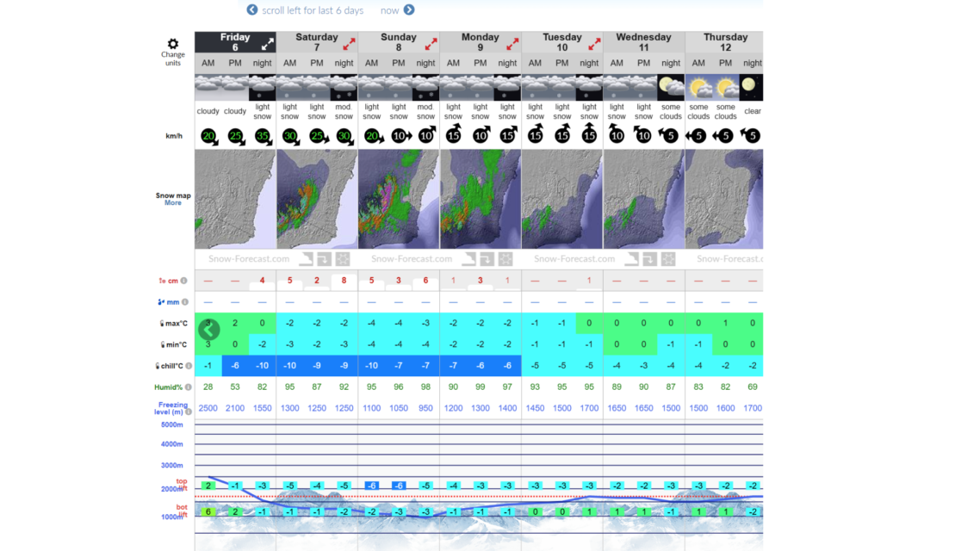Screen dimensions: 980x551
Task: Expand Saturday 7 using the red arrows
Action: click(x=349, y=43)
